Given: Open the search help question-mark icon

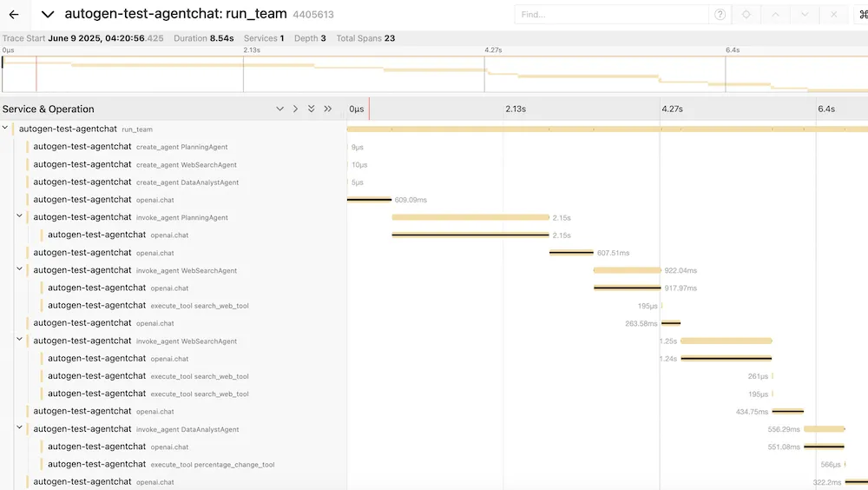Looking at the screenshot, I should click(720, 15).
